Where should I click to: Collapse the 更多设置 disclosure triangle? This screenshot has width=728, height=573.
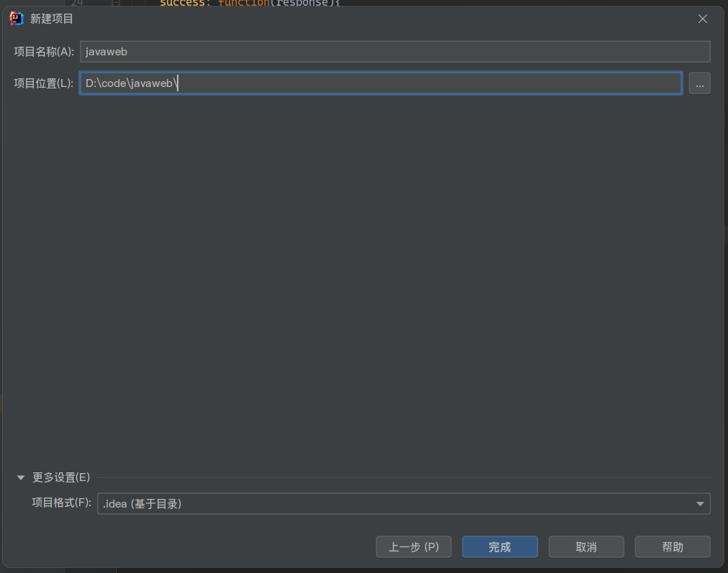click(21, 477)
